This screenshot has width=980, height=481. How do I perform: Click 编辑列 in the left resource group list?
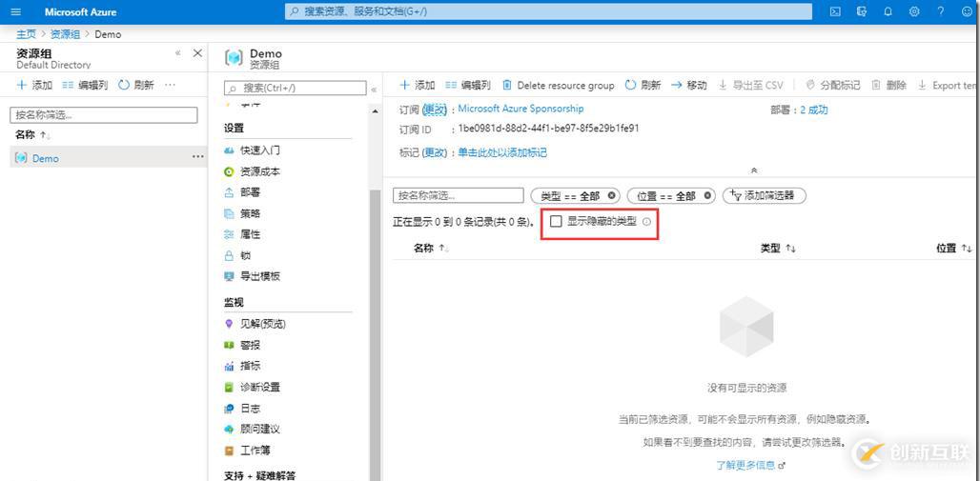[86, 85]
